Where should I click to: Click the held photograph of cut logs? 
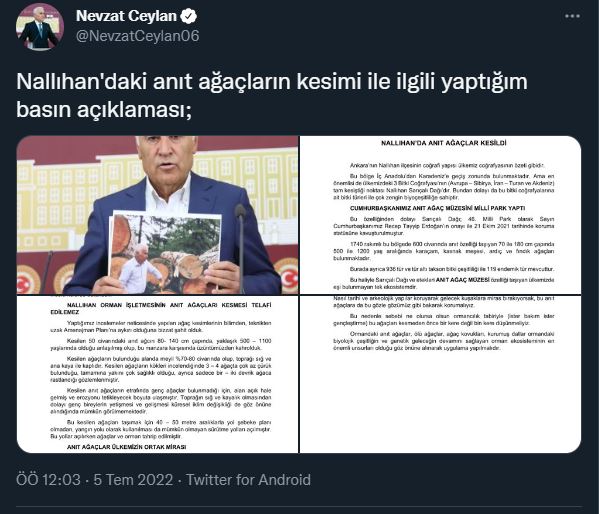[x=165, y=251]
